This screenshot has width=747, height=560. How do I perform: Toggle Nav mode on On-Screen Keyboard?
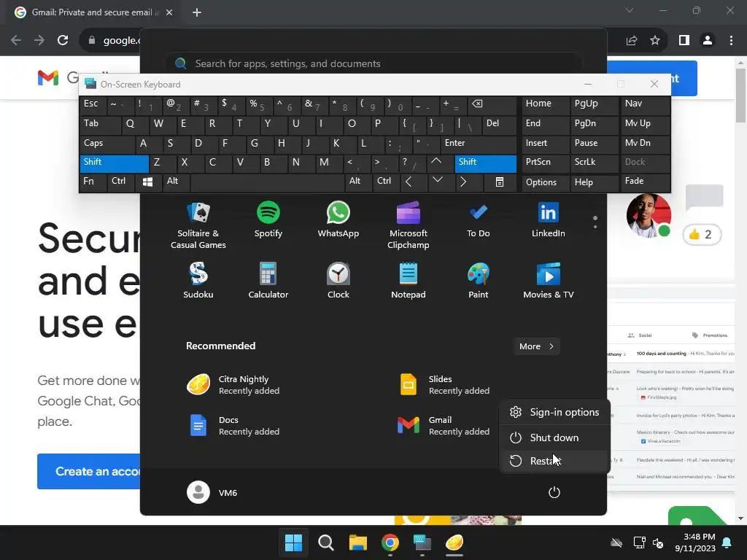click(645, 105)
